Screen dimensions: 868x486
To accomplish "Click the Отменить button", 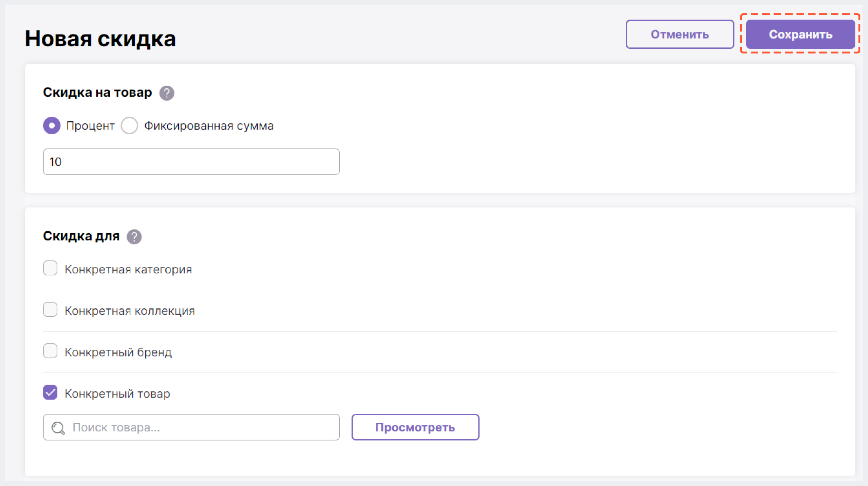I will point(680,34).
